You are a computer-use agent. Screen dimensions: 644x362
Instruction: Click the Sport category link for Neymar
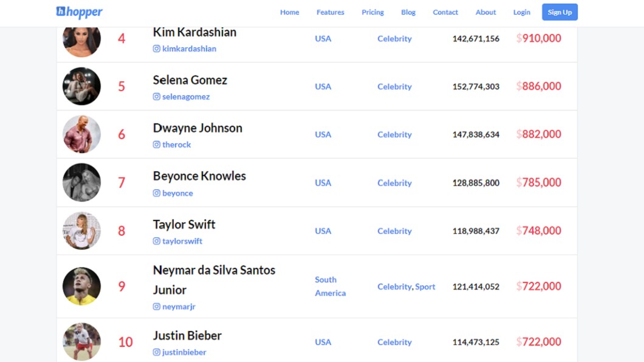tap(425, 287)
